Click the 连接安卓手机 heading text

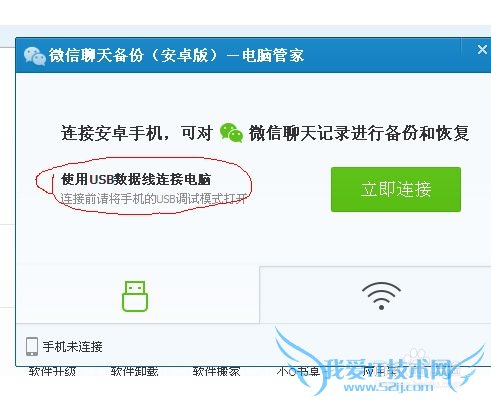point(111,133)
